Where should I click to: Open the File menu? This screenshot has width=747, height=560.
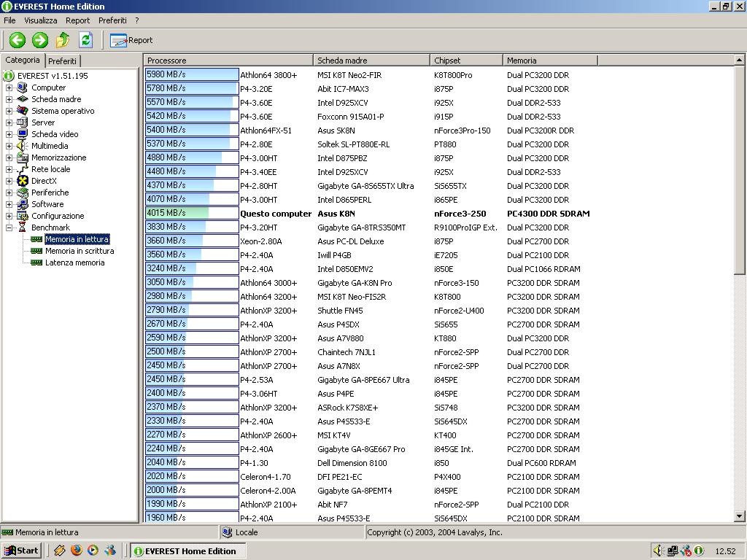(x=9, y=20)
